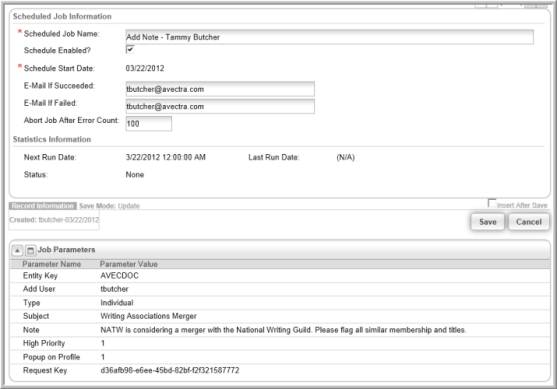Click the NATW merger note text
Image resolution: width=557 pixels, height=389 pixels.
tap(283, 330)
